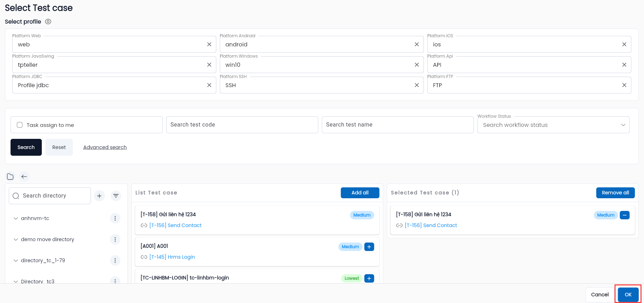The image size is (644, 303).
Task: Go back with the left arrow icon
Action: click(x=24, y=176)
